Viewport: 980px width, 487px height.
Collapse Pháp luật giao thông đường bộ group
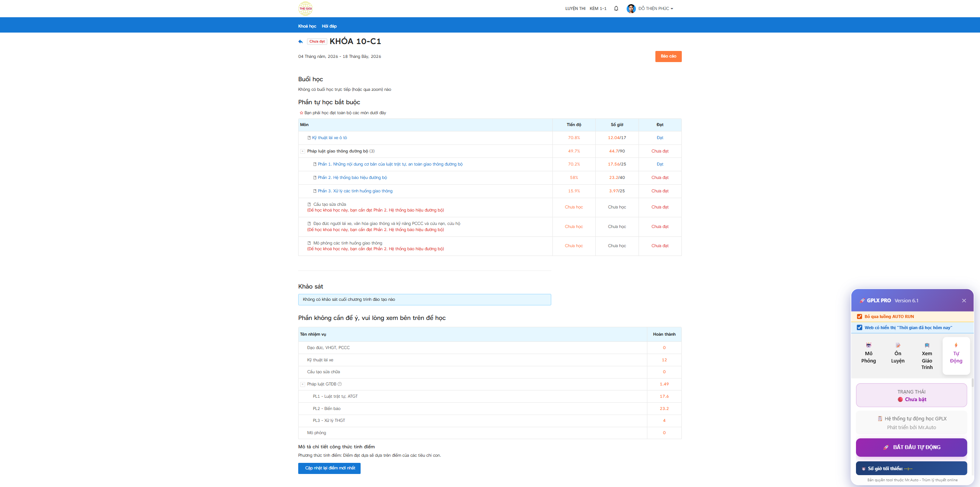tap(302, 151)
